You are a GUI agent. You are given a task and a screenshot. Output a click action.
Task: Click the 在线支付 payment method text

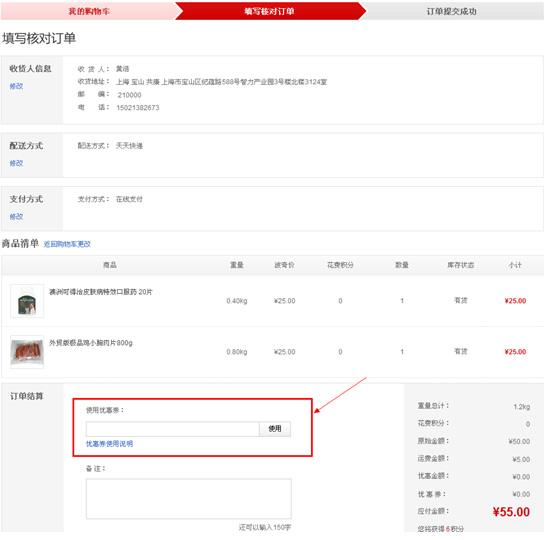click(x=129, y=199)
